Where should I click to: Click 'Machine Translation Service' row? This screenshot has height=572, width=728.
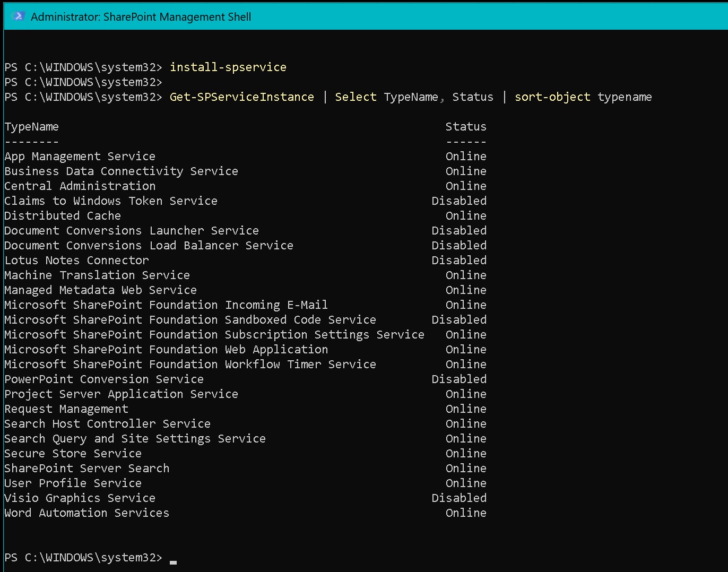pos(246,275)
